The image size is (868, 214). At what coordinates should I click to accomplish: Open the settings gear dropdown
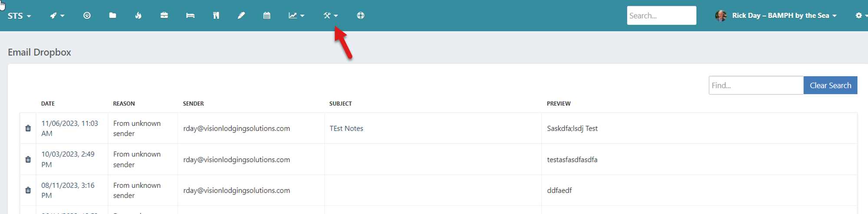coord(861,16)
